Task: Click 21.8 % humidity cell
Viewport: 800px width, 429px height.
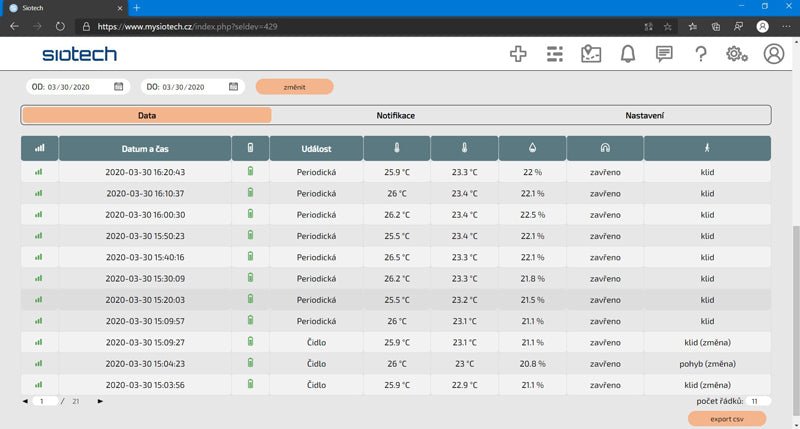Action: (532, 279)
